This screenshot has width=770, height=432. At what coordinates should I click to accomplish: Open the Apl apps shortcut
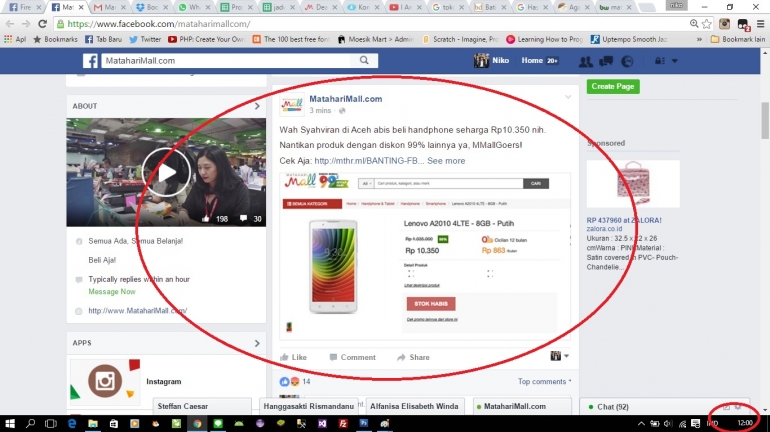15,39
